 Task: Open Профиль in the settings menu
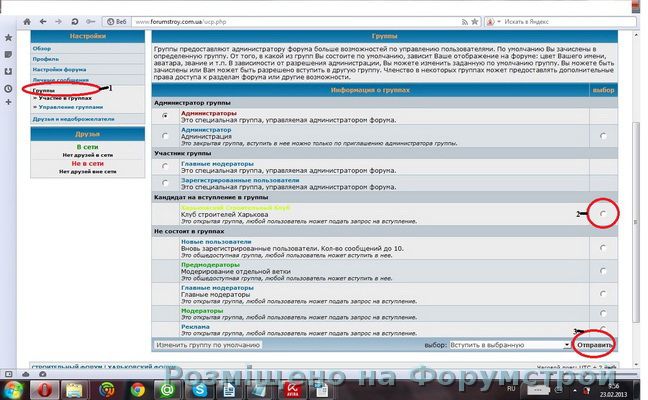[x=46, y=58]
